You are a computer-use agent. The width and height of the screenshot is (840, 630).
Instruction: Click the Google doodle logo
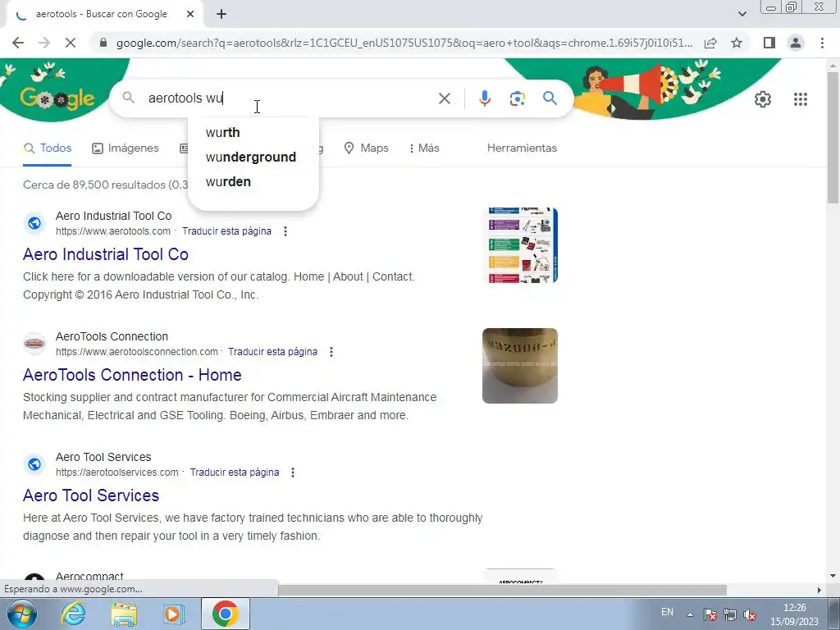[x=57, y=98]
